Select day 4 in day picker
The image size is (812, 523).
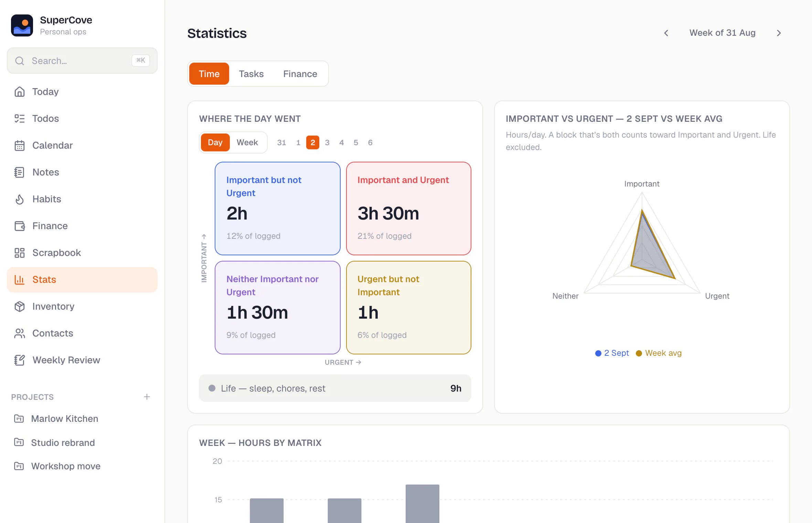[342, 142]
